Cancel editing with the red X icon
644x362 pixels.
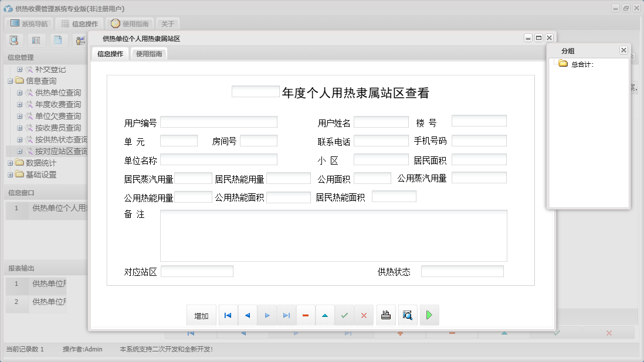[364, 315]
